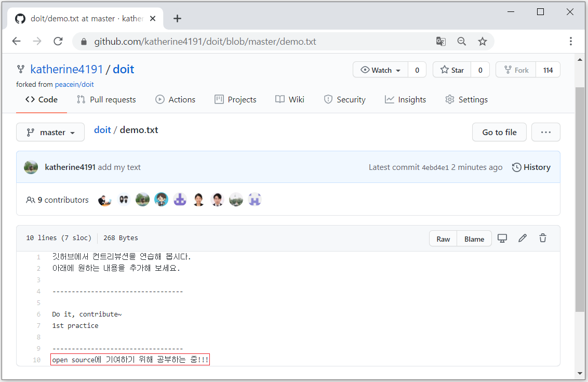Open the master branch dropdown
The width and height of the screenshot is (588, 382).
pos(50,133)
